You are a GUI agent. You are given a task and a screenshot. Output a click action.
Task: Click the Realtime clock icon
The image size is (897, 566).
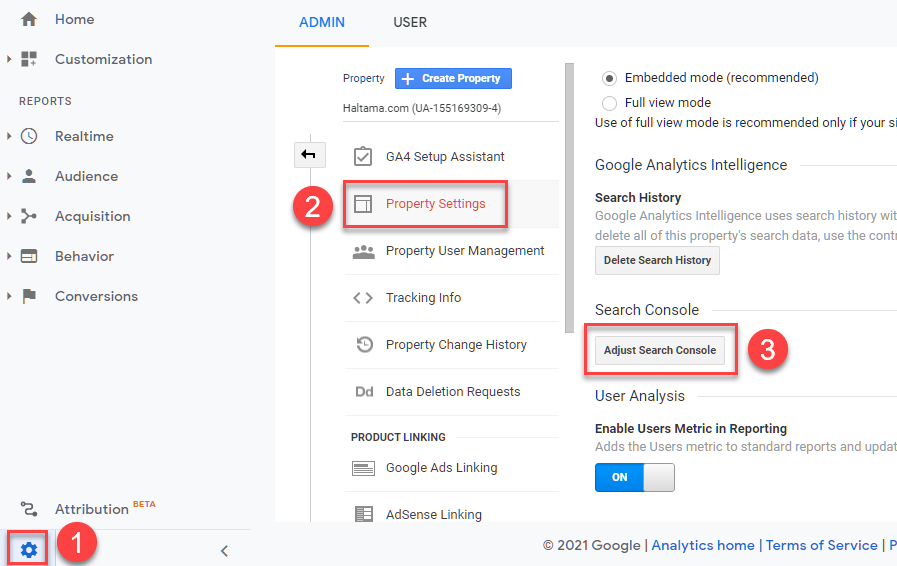point(29,136)
